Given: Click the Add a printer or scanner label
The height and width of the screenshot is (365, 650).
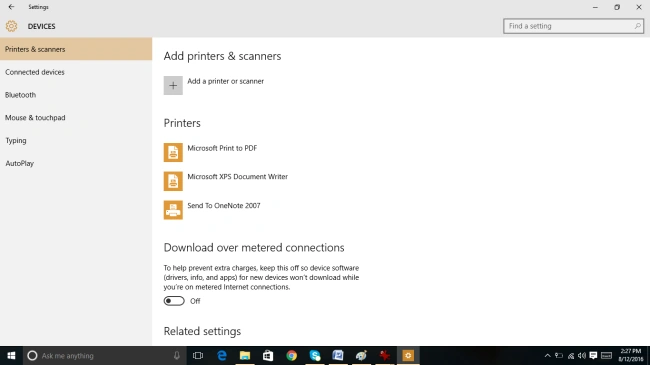Looking at the screenshot, I should point(226,81).
